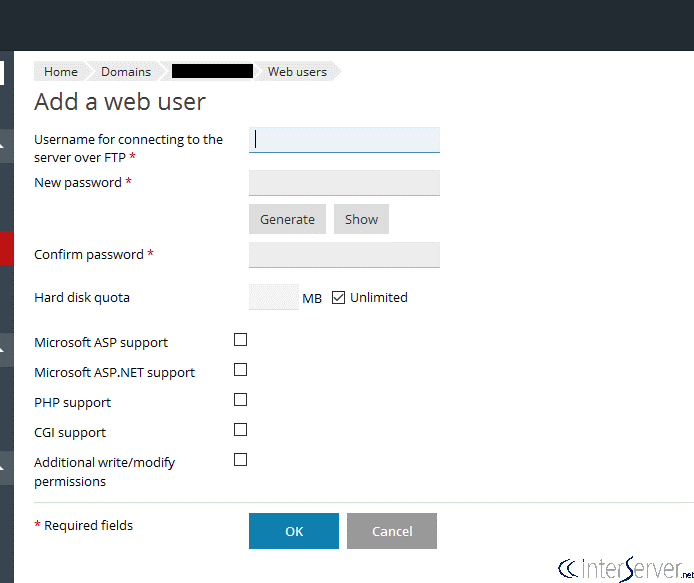This screenshot has width=694, height=583.
Task: Uncheck the Unlimited quota checkbox
Action: (x=338, y=297)
